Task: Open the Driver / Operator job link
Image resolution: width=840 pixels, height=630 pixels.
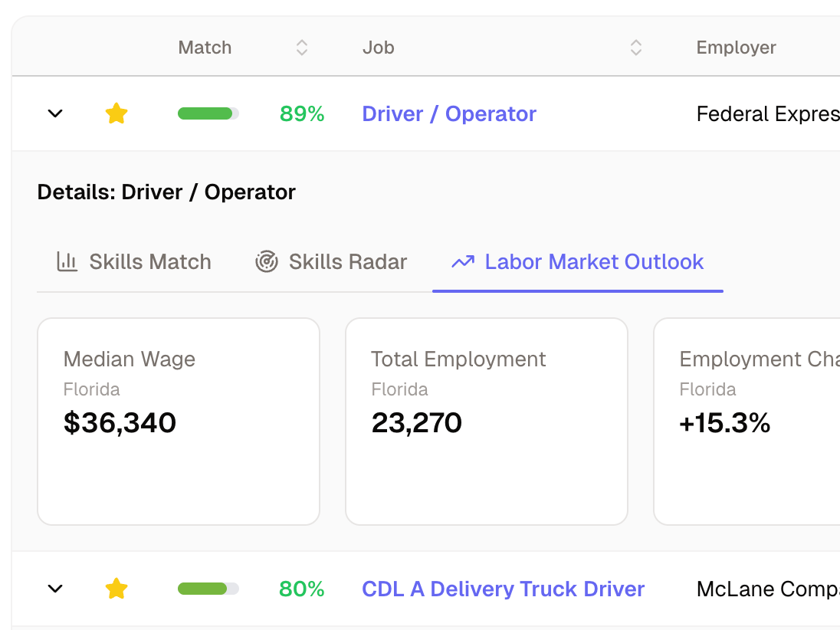Action: (x=448, y=113)
